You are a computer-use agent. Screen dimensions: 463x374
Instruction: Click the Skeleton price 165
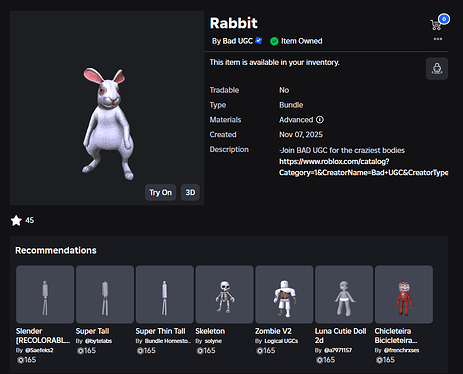tap(206, 351)
